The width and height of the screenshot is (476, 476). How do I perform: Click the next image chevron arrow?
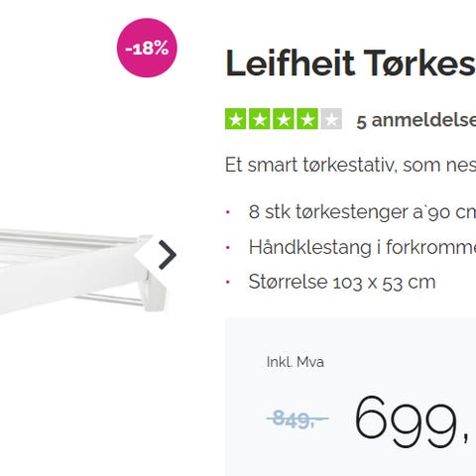pos(168,255)
